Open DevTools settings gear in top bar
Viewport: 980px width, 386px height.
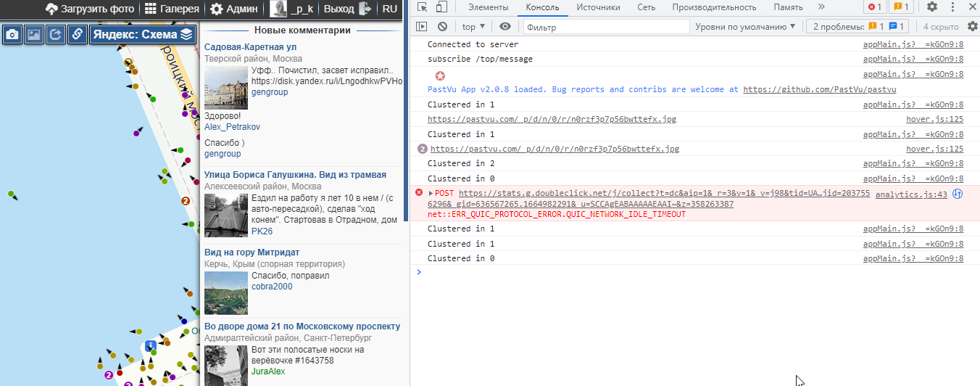932,7
